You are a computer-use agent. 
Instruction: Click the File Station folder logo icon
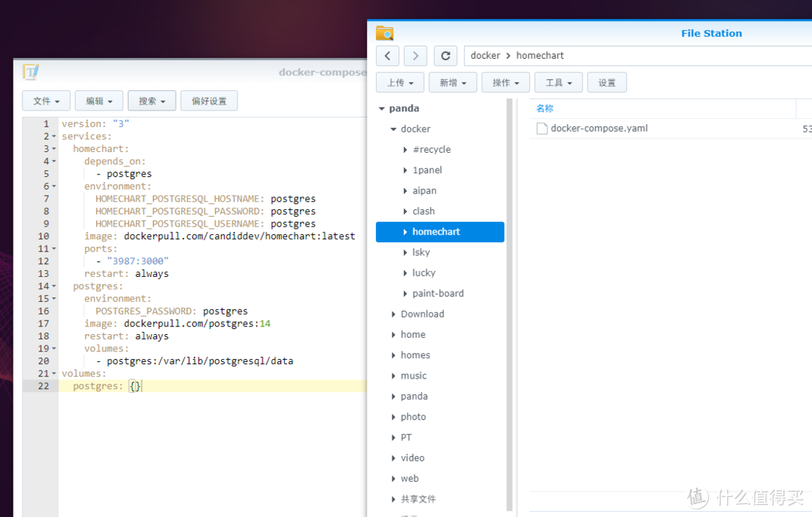coord(385,33)
